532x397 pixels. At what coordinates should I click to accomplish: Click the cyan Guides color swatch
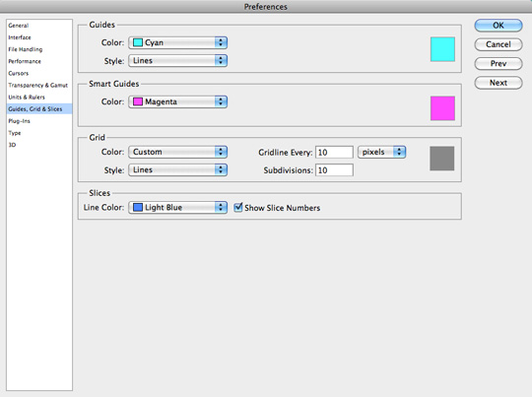click(442, 49)
